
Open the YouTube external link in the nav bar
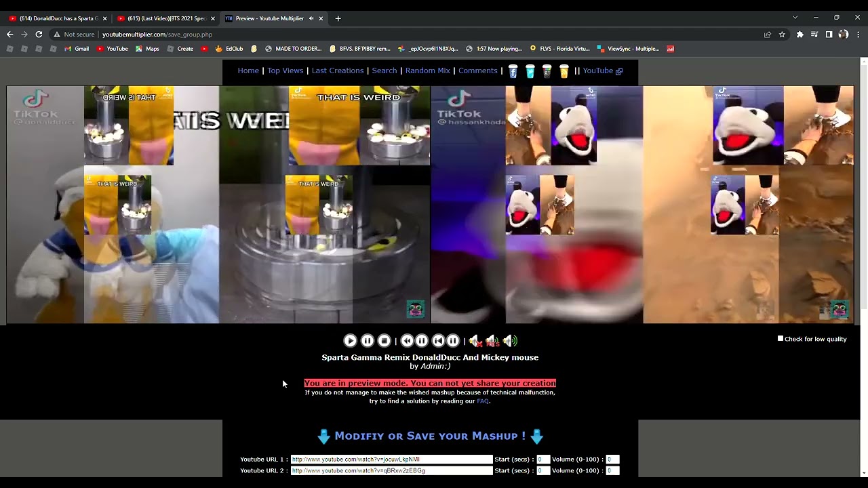(602, 70)
